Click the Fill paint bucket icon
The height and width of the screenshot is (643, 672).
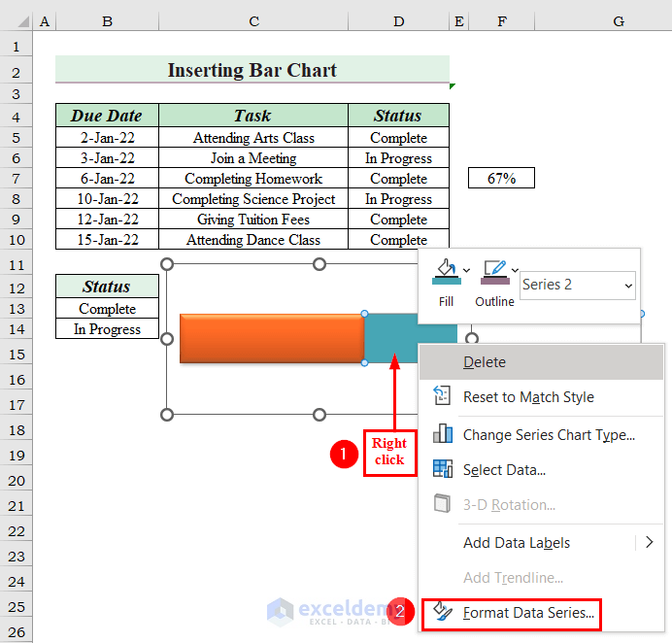tap(446, 272)
